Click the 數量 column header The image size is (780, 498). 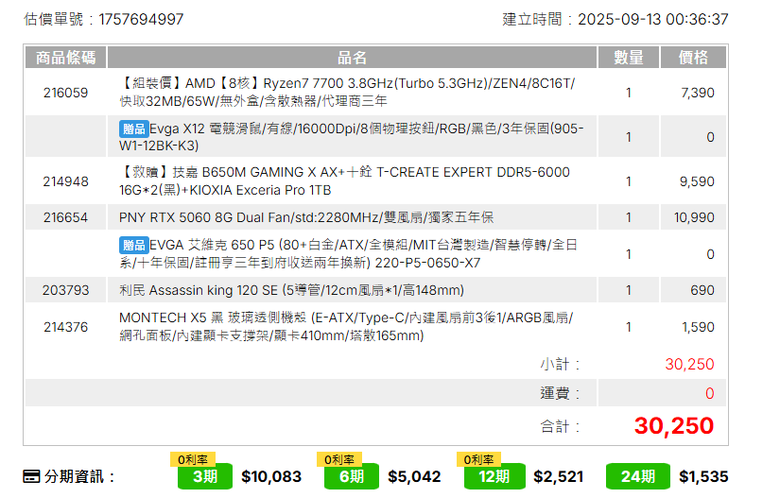pyautogui.click(x=629, y=57)
